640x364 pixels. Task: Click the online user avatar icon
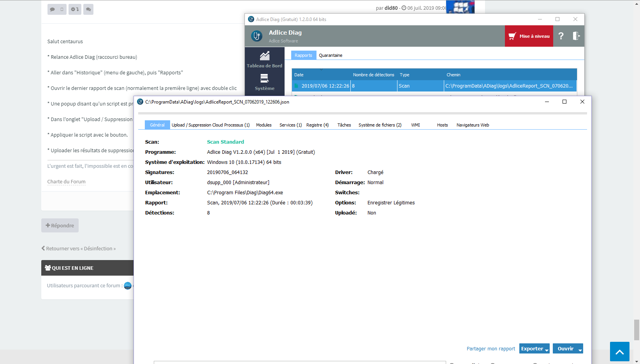tap(128, 286)
